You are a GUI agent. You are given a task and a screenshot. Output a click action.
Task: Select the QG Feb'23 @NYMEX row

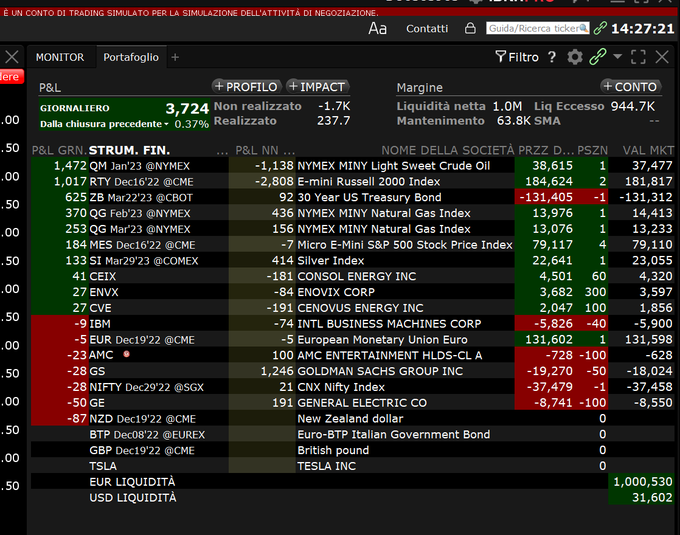(353, 213)
